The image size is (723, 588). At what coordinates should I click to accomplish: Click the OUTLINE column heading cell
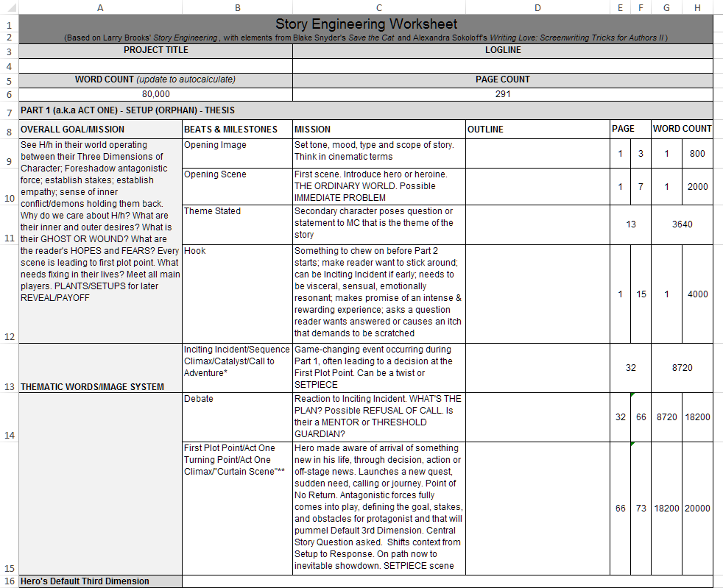tap(537, 129)
